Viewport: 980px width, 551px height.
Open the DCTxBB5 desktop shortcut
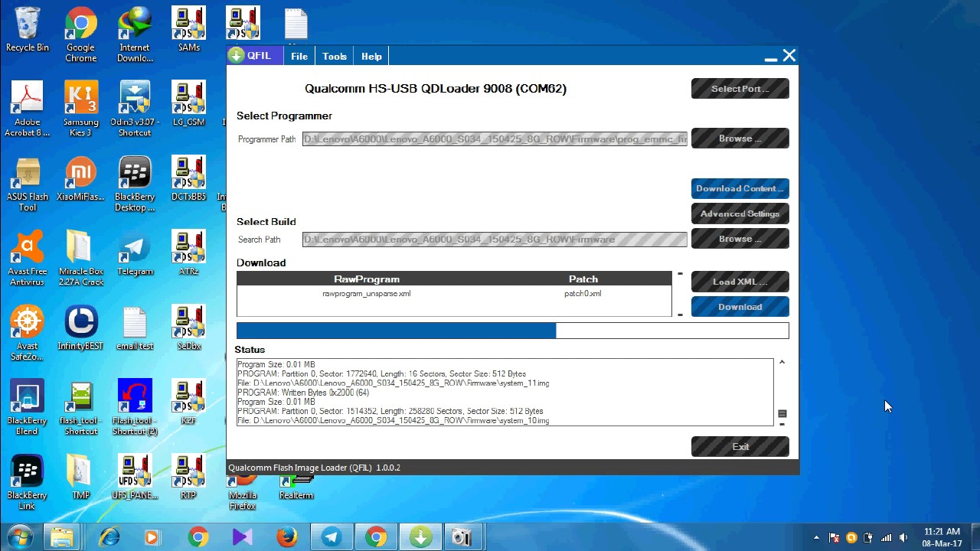(188, 179)
